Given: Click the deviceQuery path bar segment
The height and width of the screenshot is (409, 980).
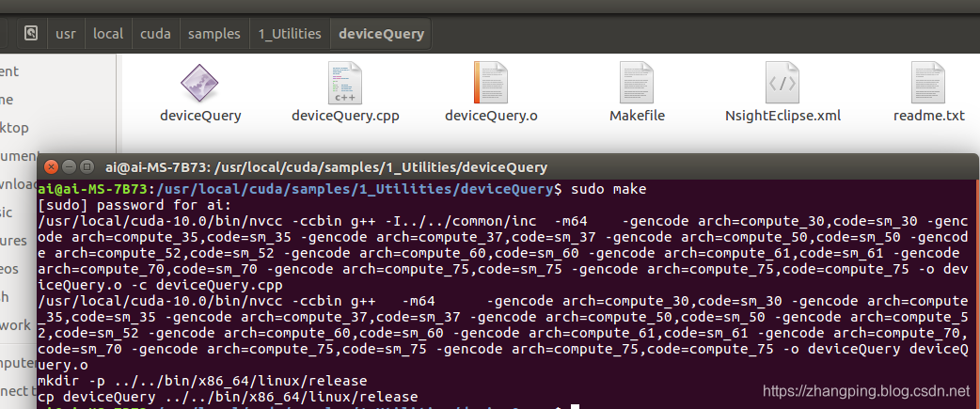Looking at the screenshot, I should (x=381, y=34).
